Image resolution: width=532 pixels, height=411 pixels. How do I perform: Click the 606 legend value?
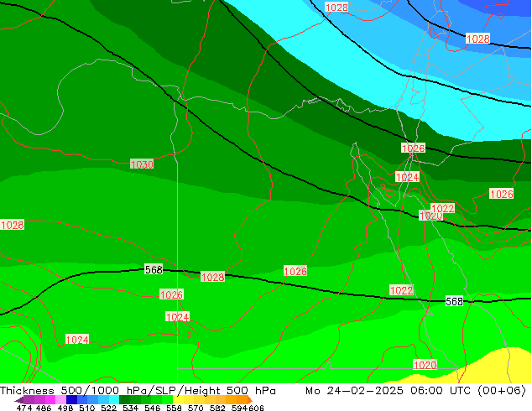[256, 408]
